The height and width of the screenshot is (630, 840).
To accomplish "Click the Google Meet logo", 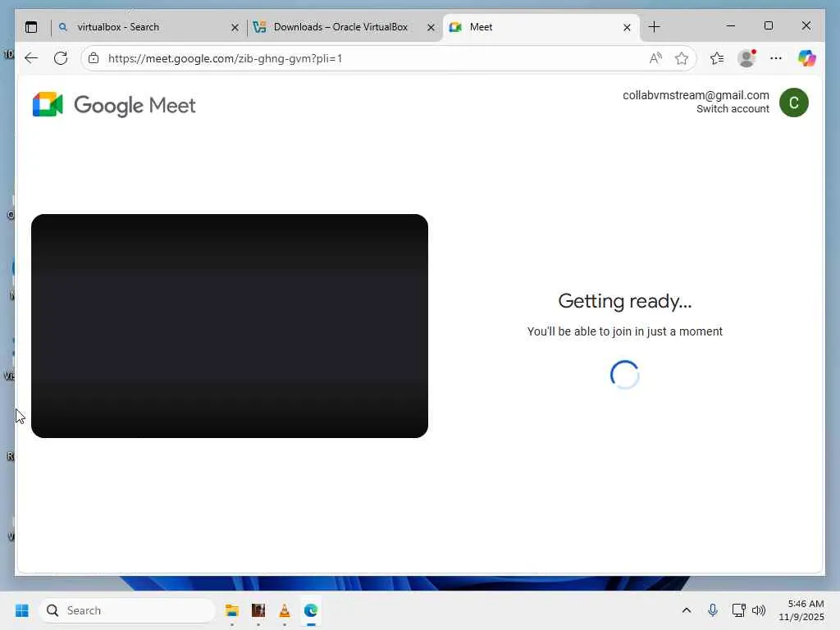I will 48,104.
